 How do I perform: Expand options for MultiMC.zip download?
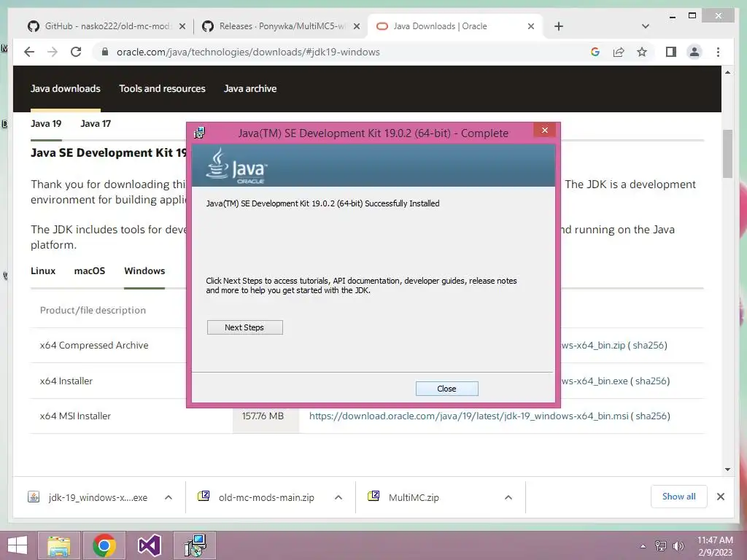[x=508, y=497]
